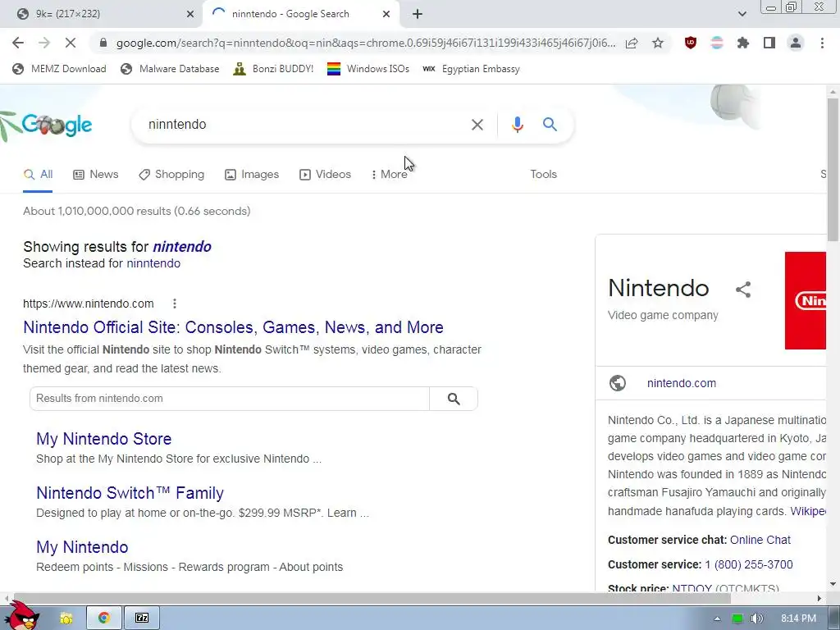Open the Bonzi BUDDY! bookmark
Image resolution: width=840 pixels, height=630 pixels.
[273, 69]
